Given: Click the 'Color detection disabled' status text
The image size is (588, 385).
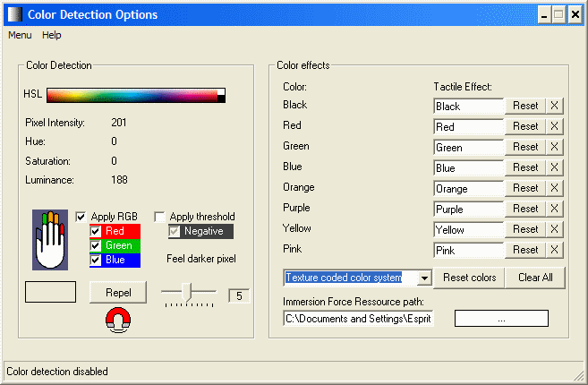Looking at the screenshot, I should tap(57, 372).
